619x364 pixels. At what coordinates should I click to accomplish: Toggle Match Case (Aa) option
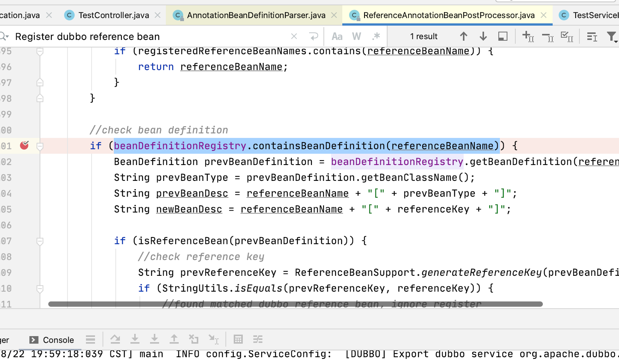pos(337,36)
